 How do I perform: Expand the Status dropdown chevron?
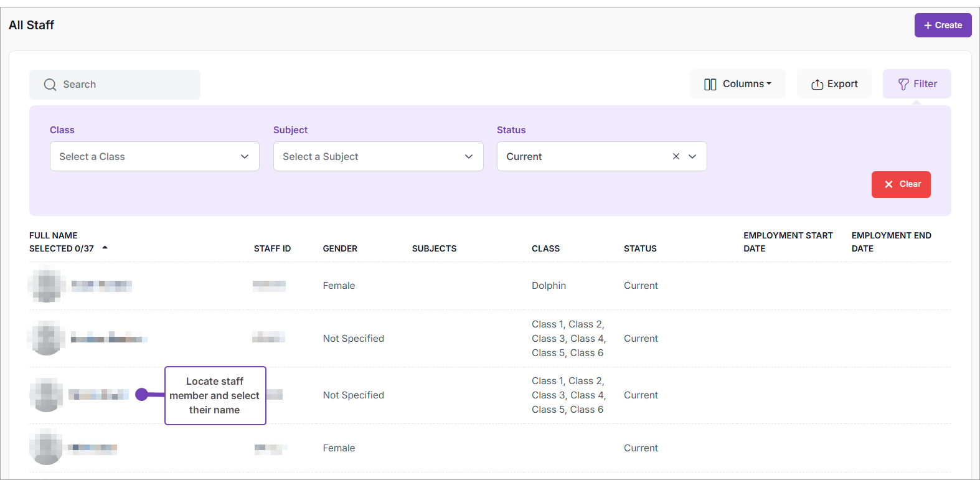pyautogui.click(x=692, y=156)
